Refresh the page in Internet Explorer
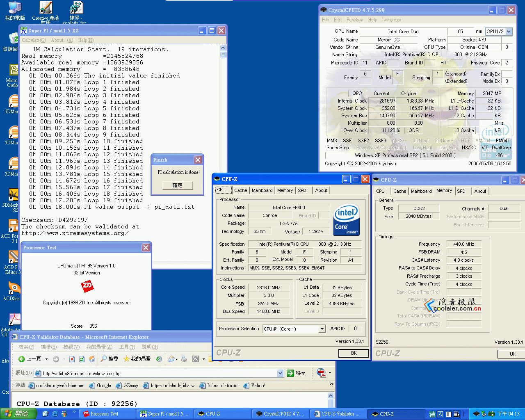 pyautogui.click(x=82, y=359)
